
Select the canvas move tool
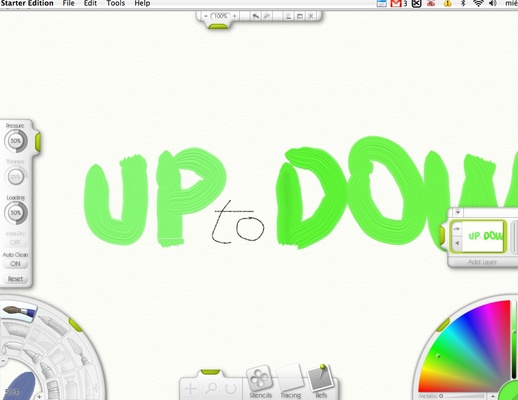point(190,389)
